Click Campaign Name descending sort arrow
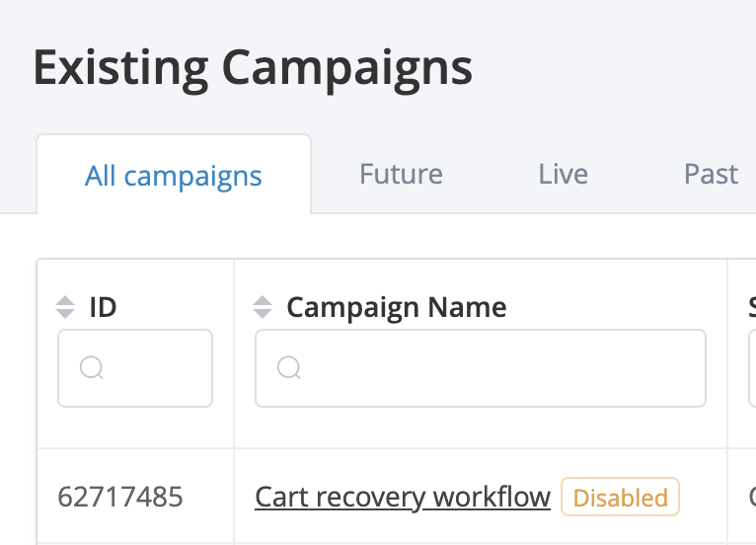 click(x=263, y=313)
